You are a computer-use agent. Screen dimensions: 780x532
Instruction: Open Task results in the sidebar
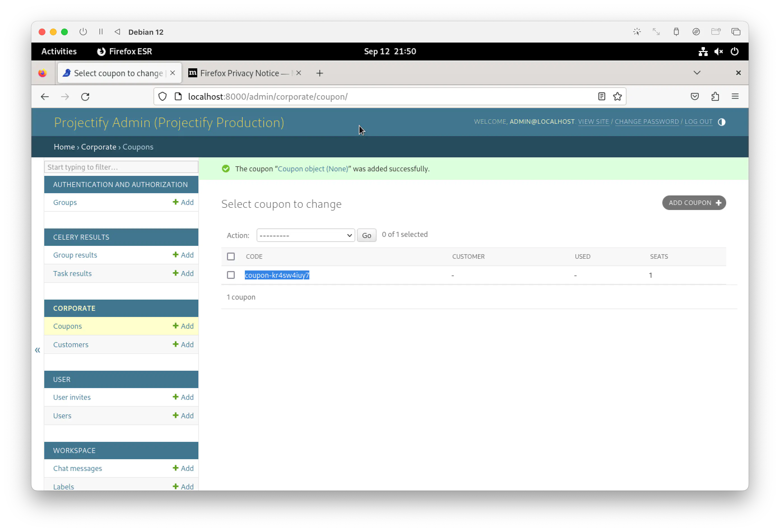pyautogui.click(x=72, y=273)
